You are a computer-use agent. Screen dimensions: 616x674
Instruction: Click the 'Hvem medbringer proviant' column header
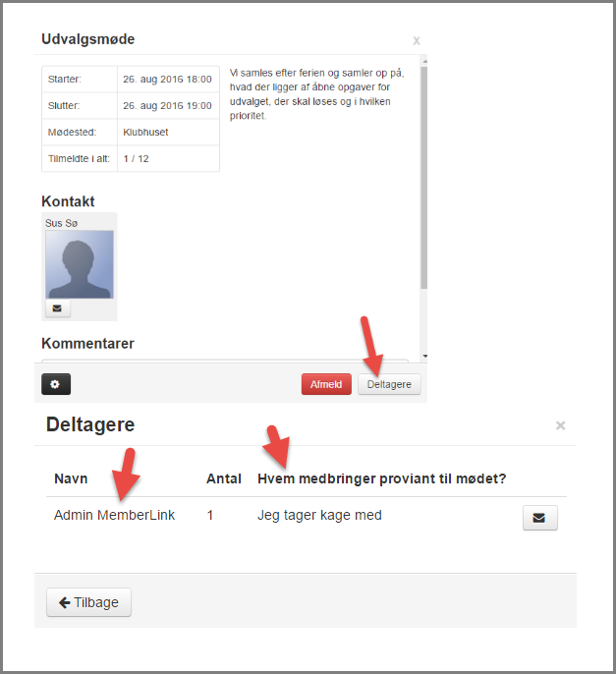tap(381, 478)
